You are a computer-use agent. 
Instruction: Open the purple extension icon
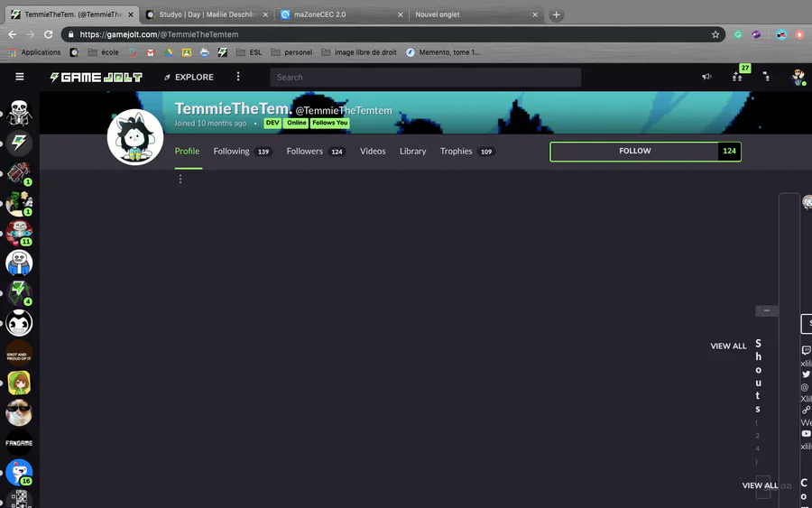click(x=757, y=34)
